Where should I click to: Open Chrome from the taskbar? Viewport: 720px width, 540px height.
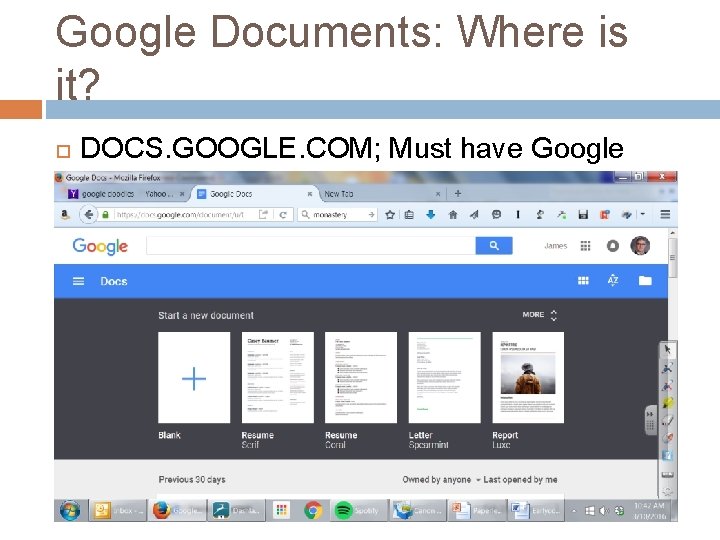(314, 510)
